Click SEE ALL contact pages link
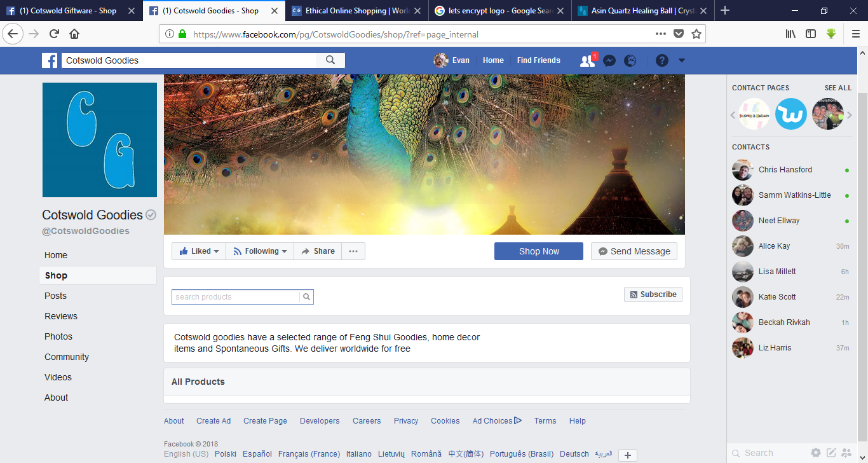The image size is (868, 463). [x=838, y=88]
